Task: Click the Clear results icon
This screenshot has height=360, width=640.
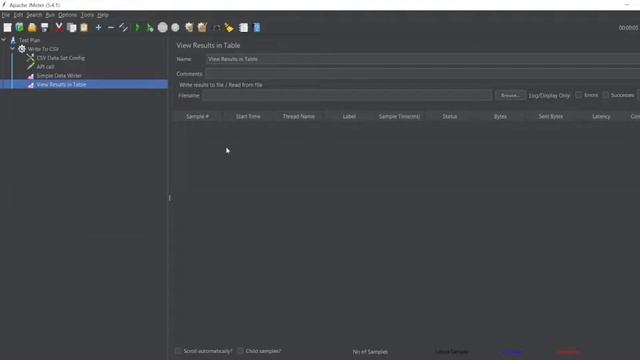Action: [x=189, y=27]
